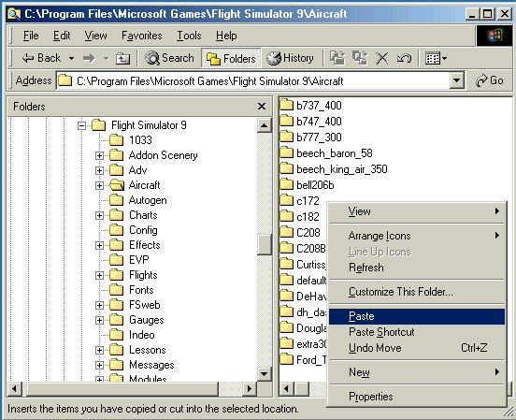The width and height of the screenshot is (516, 420).
Task: Select the beech_baron_58 folder icon
Action: click(286, 153)
